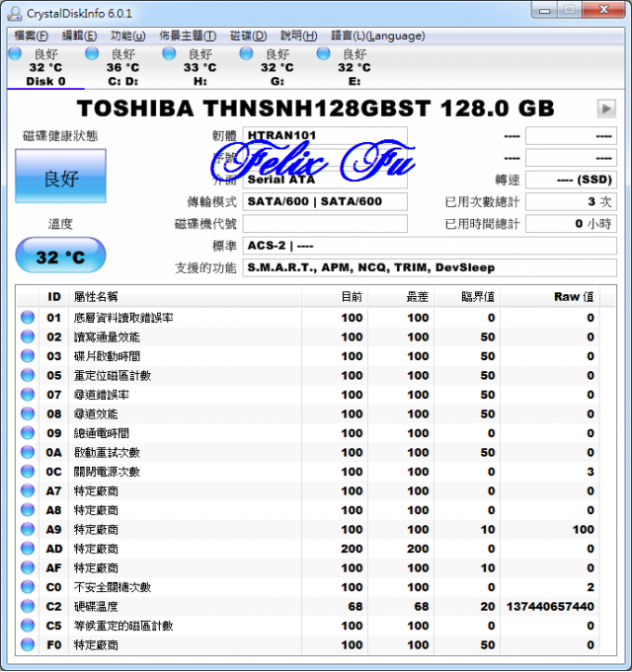Viewport: 632px width, 672px height.
Task: Click status orb for attribute 0A
Action: 28,453
